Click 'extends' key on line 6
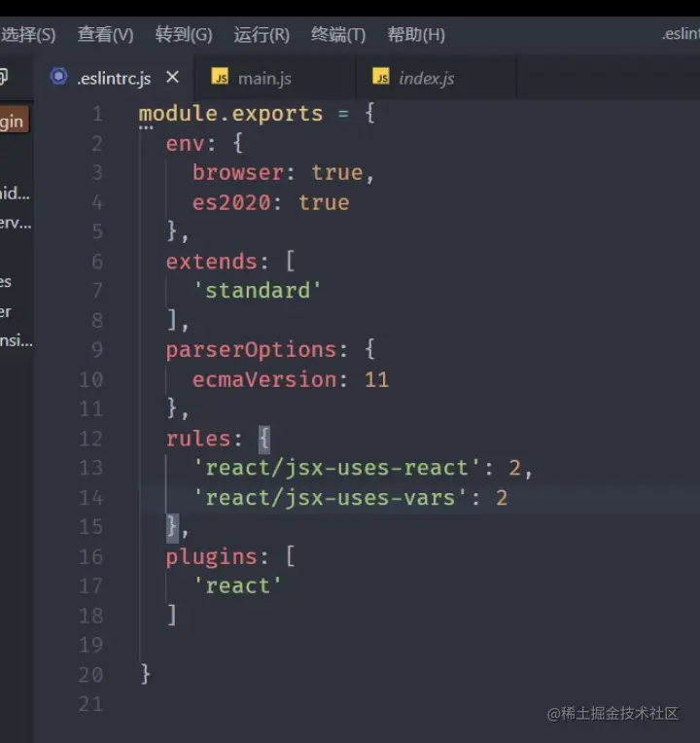This screenshot has height=743, width=700. (211, 262)
